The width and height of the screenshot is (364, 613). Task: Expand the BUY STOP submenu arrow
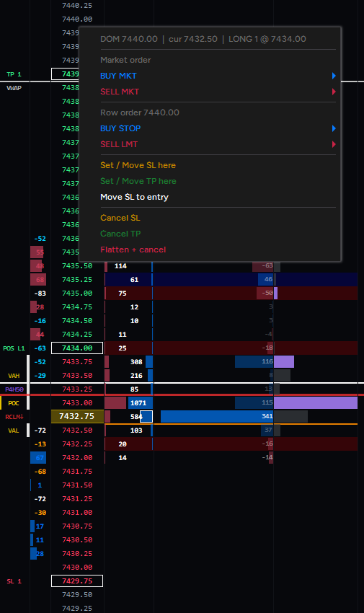[x=334, y=128]
